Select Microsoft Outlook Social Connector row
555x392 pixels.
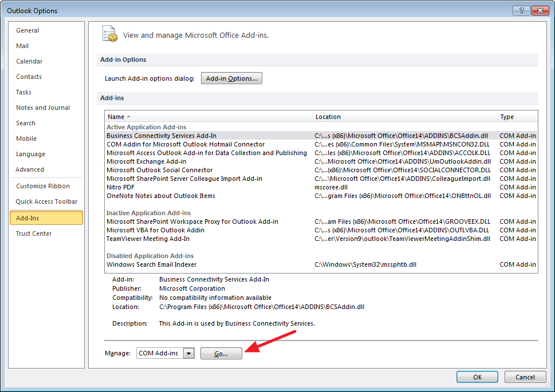pyautogui.click(x=321, y=170)
